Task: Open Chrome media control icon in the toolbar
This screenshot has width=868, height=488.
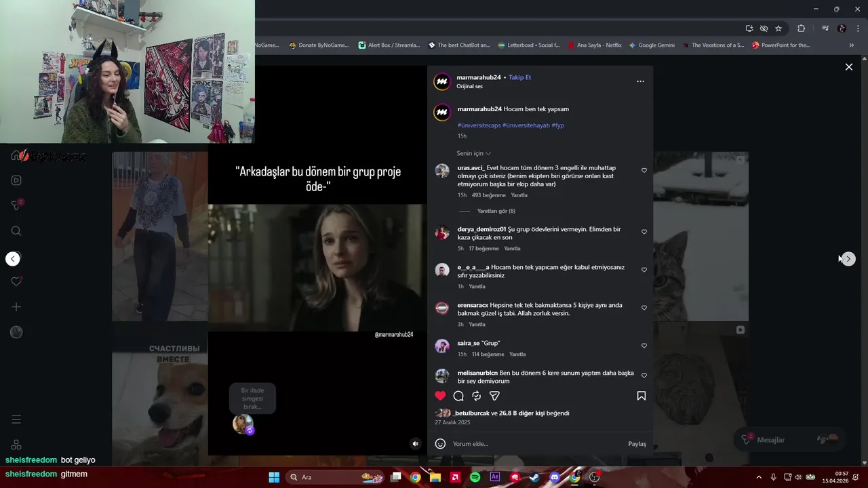Action: (x=825, y=28)
